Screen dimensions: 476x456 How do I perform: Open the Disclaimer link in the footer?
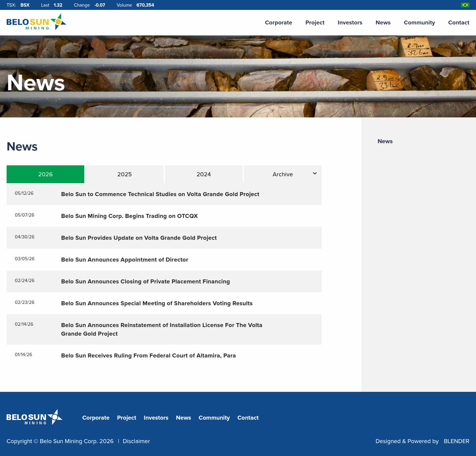pos(136,441)
